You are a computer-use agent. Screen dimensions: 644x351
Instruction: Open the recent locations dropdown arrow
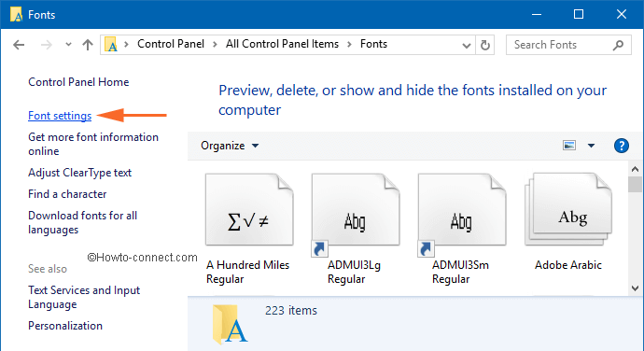(68, 45)
